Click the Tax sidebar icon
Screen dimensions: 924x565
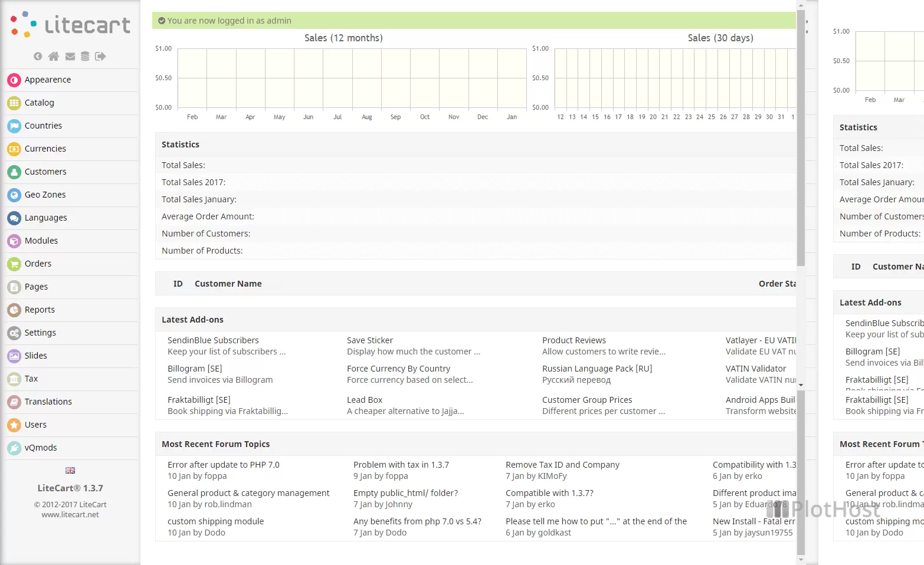click(14, 379)
